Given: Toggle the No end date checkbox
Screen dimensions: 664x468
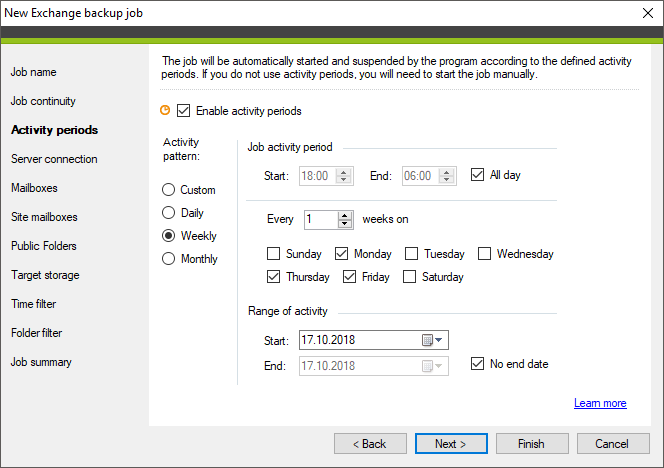Looking at the screenshot, I should pos(477,363).
